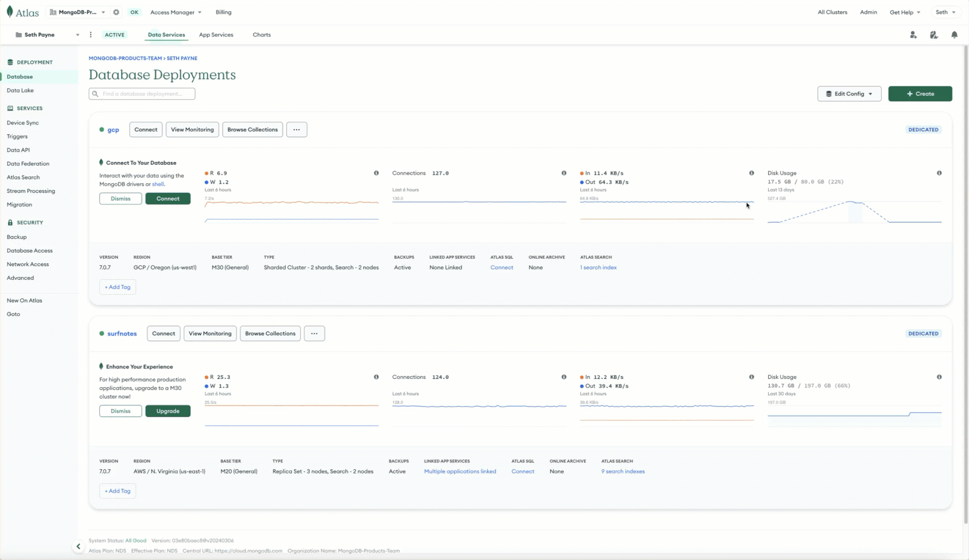Open the project three-dot options menu

click(x=91, y=35)
